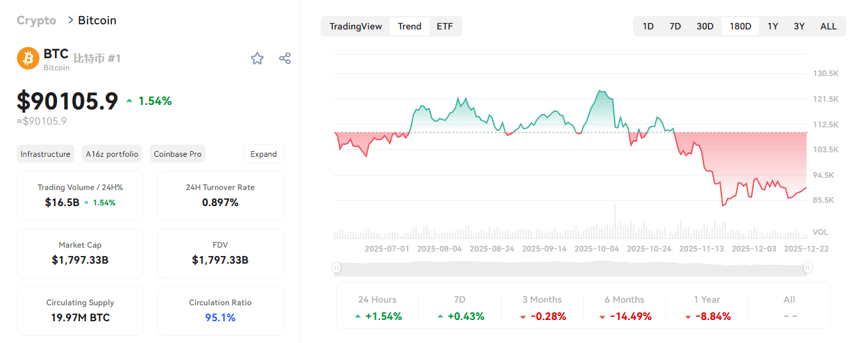Click the orange Bitcoin logo icon
Viewport: 868px width, 343px height.
point(28,58)
